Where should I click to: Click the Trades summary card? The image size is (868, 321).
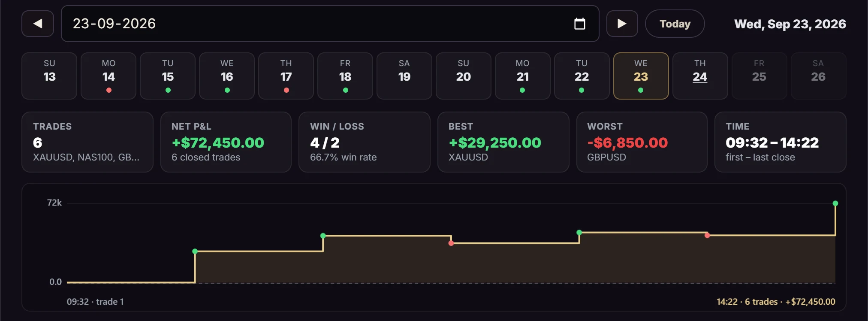(87, 142)
